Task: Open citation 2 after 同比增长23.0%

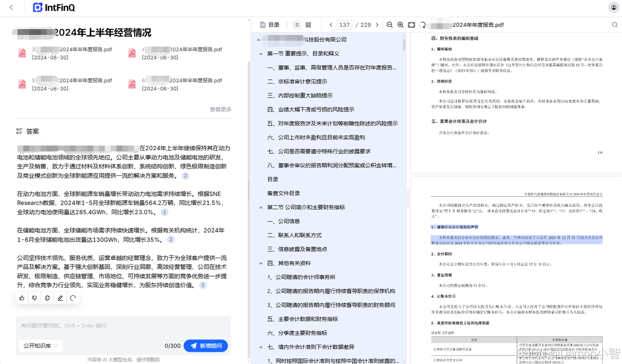Action: [165, 212]
